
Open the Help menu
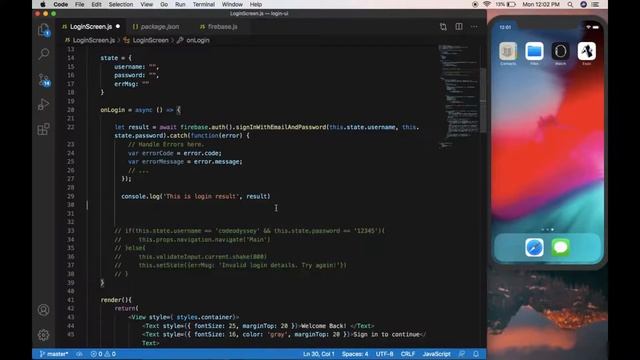[x=256, y=4]
